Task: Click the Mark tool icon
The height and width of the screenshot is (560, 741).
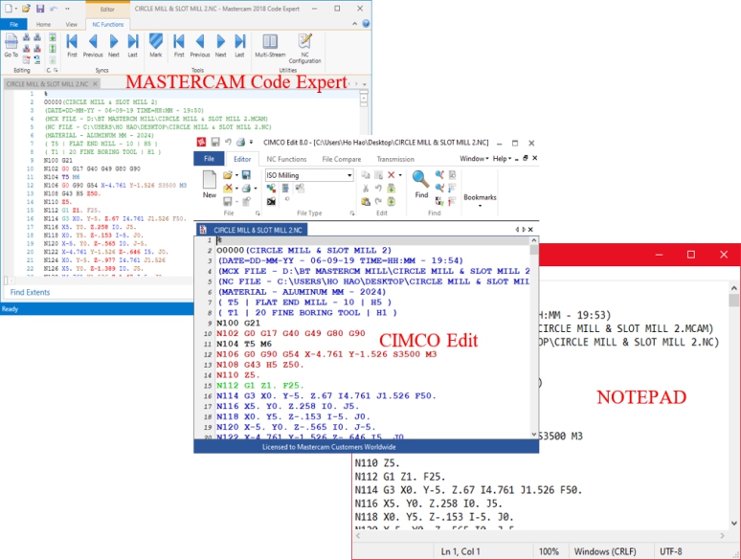Action: [x=156, y=44]
